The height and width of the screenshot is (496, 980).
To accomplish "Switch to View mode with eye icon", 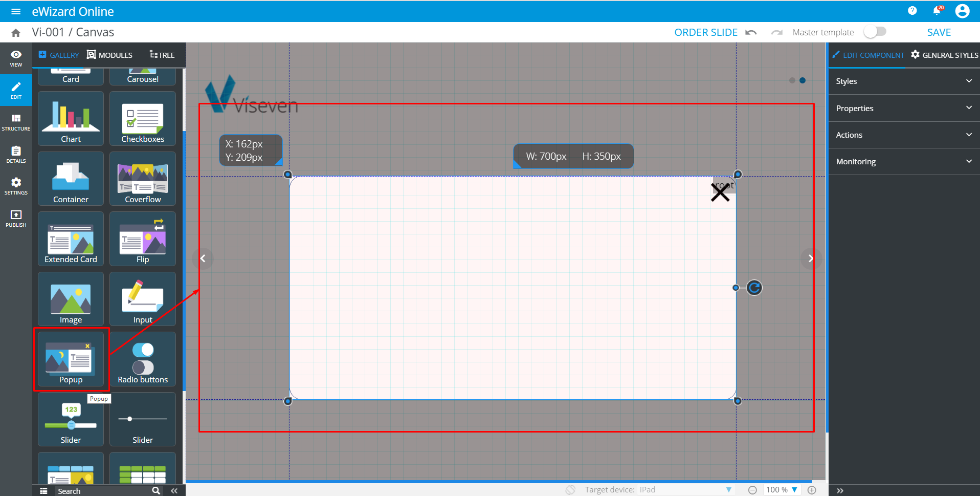I will pos(16,58).
